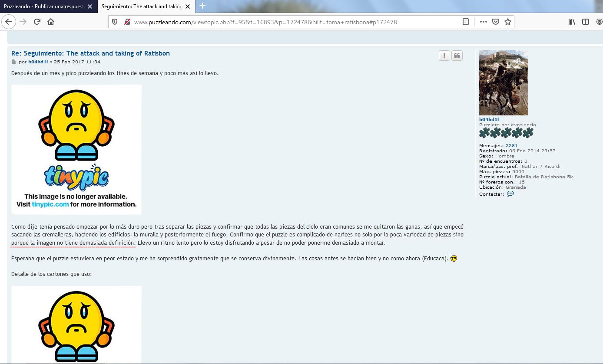Show site security info with crossed padlock
The image size is (603, 364).
[127, 22]
